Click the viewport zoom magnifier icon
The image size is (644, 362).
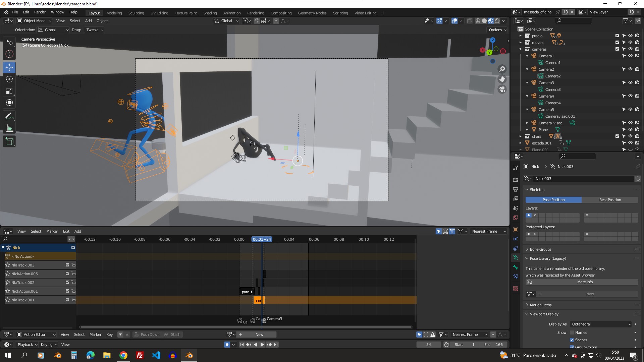pos(502,69)
